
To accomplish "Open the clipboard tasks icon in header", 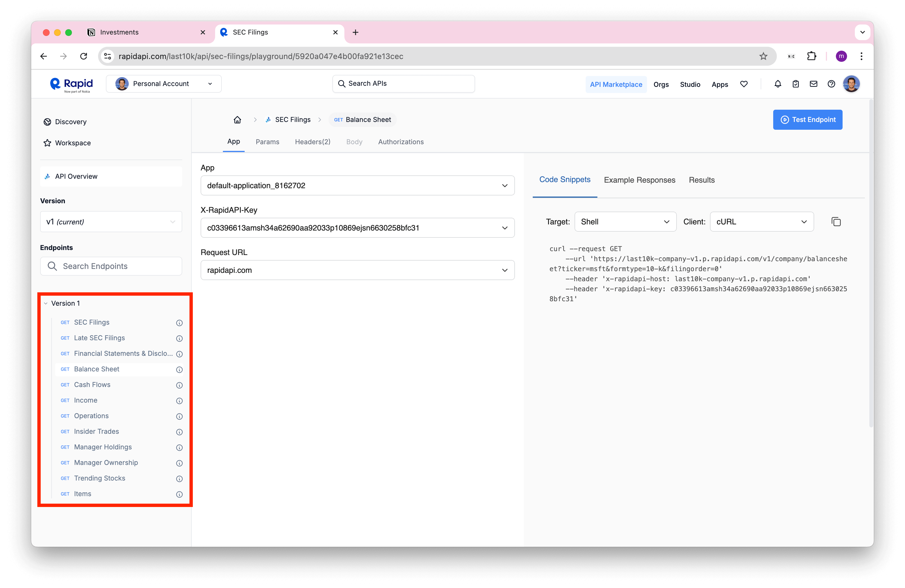I will click(x=795, y=84).
